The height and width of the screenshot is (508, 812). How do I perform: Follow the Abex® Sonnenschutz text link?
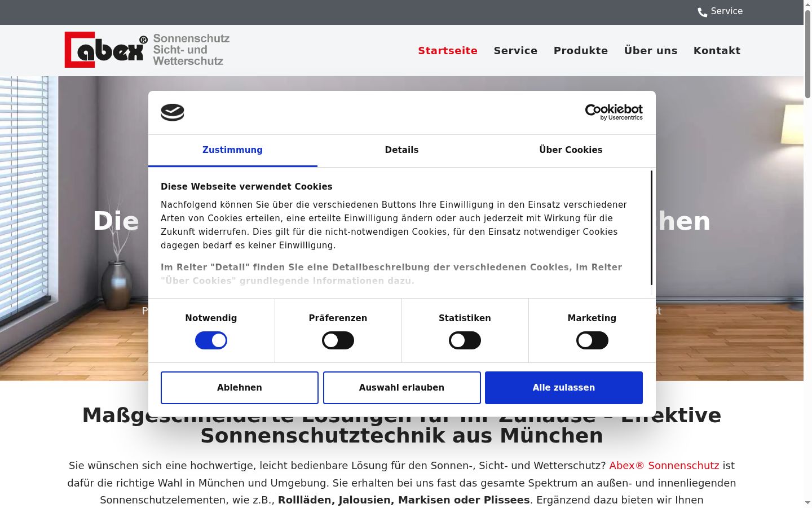pos(664,466)
